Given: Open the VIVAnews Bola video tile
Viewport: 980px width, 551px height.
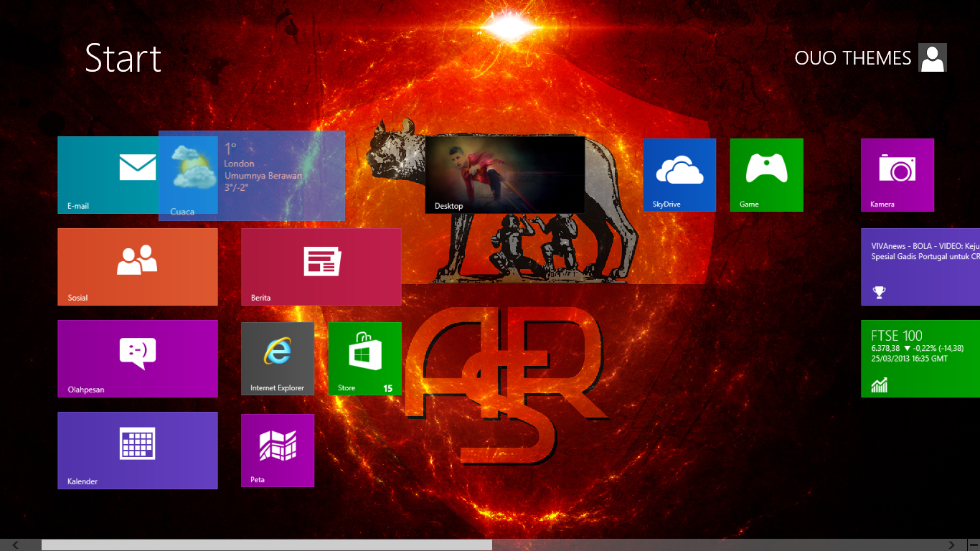Looking at the screenshot, I should [925, 266].
